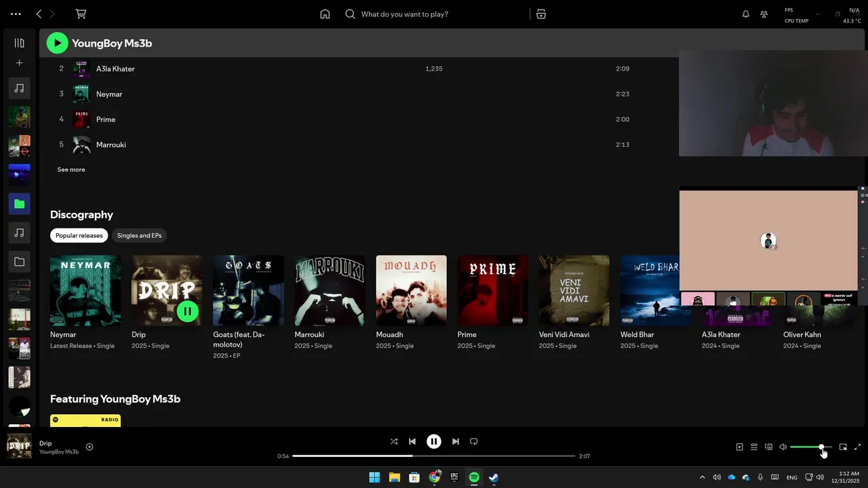Seek on the song progress bar
The height and width of the screenshot is (488, 868).
click(x=434, y=456)
